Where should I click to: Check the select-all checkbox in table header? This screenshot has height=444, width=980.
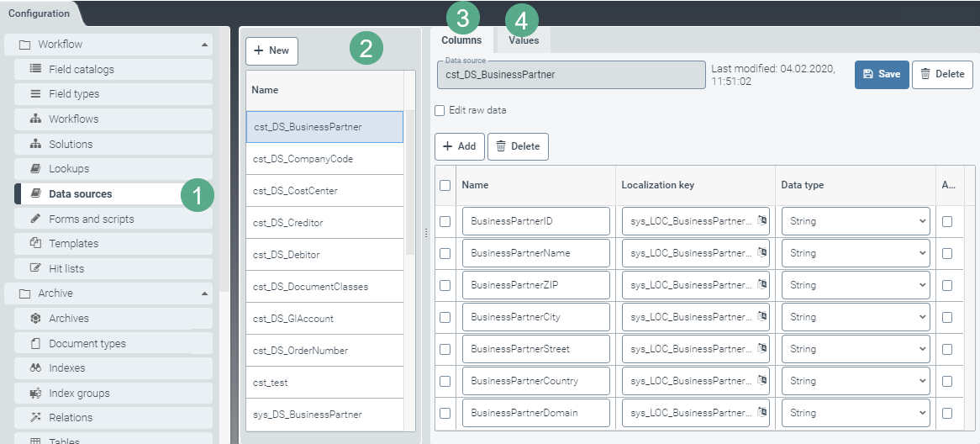(445, 185)
